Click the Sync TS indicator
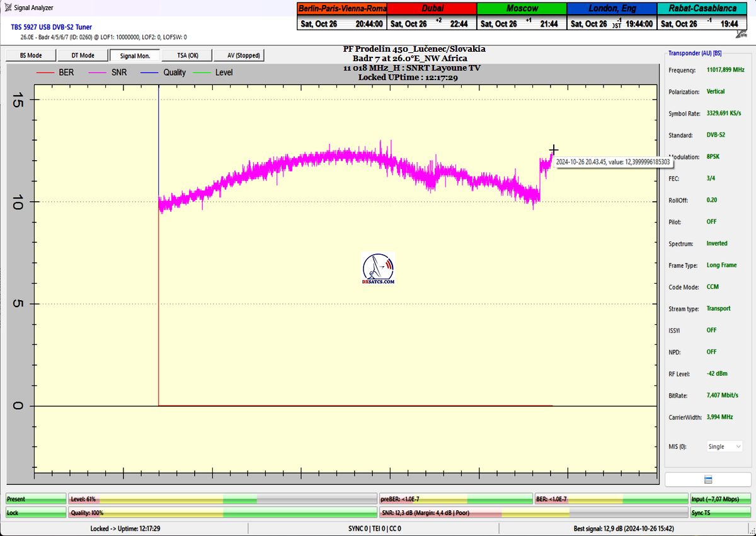The width and height of the screenshot is (756, 536). pyautogui.click(x=720, y=513)
